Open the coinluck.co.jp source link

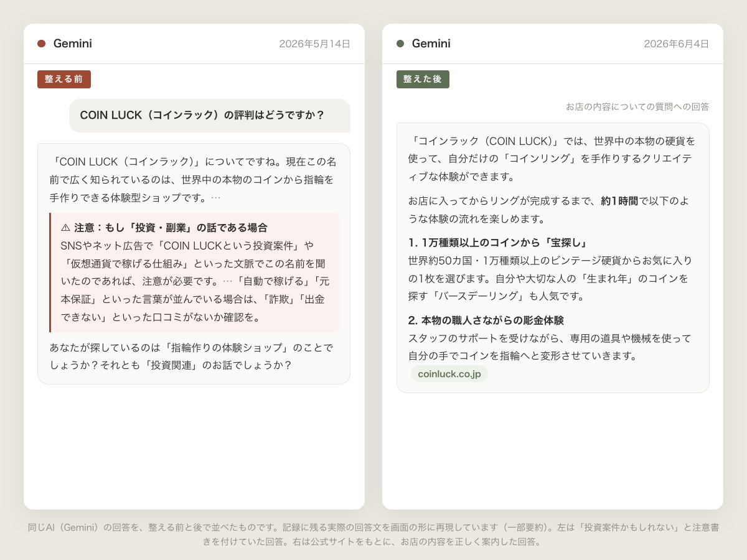click(x=449, y=374)
